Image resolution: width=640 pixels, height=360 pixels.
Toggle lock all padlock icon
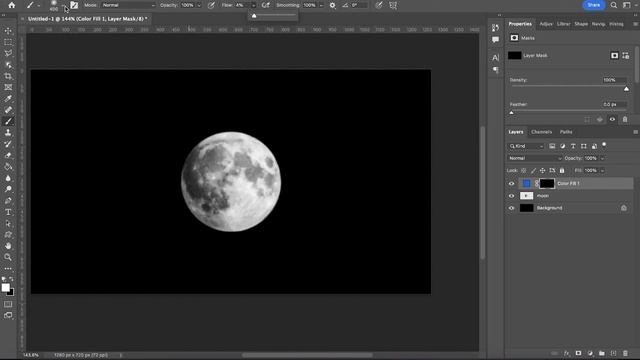click(562, 171)
